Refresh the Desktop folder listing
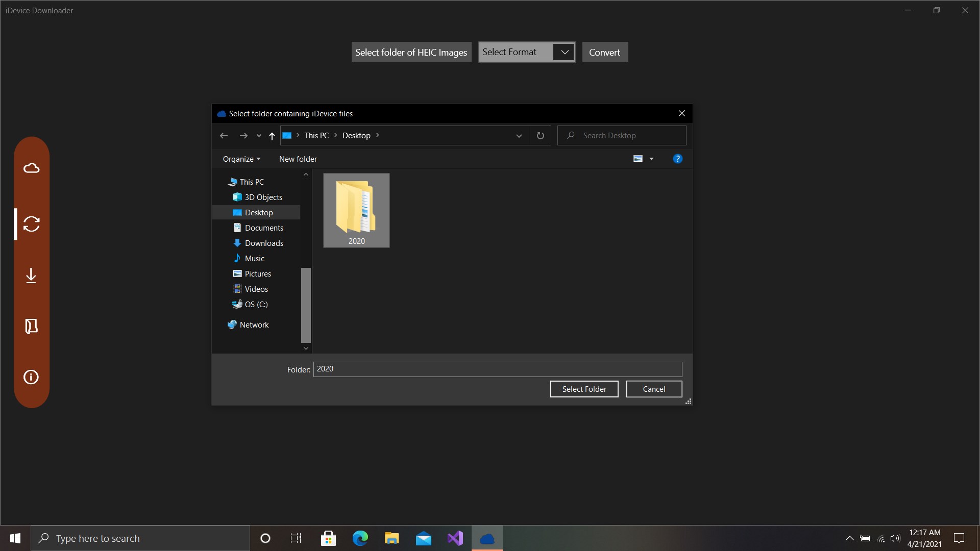The image size is (980, 551). (x=540, y=136)
